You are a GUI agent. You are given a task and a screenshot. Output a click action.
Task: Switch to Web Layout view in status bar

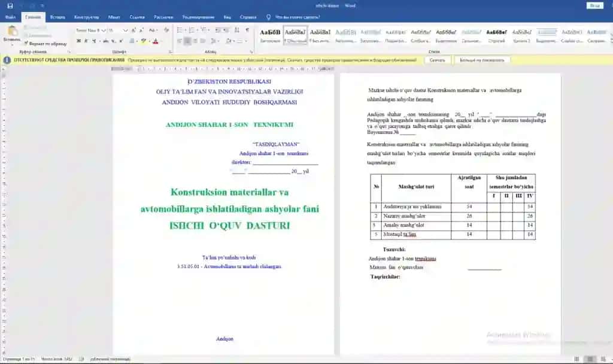(x=603, y=359)
